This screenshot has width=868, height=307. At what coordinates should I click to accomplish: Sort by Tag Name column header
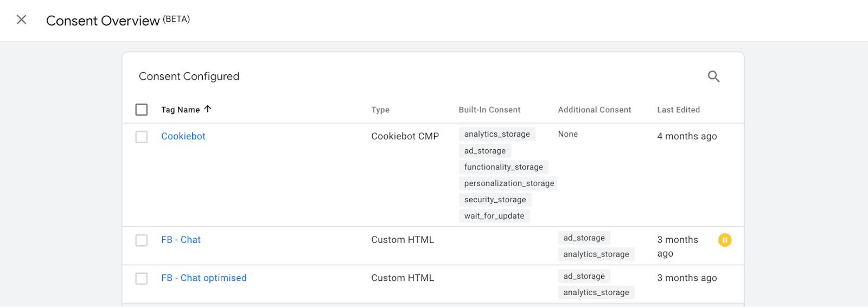(x=181, y=110)
